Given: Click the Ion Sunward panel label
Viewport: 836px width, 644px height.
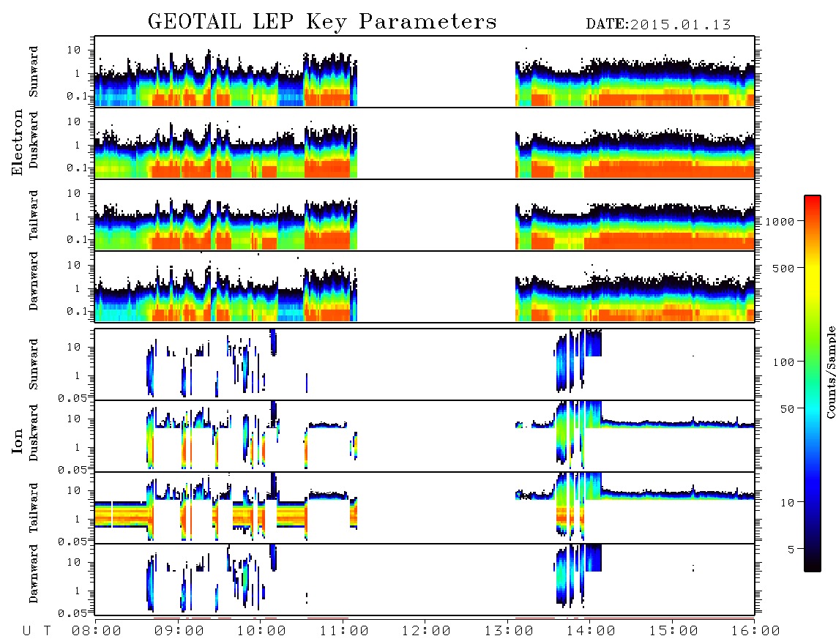Looking at the screenshot, I should (34, 364).
